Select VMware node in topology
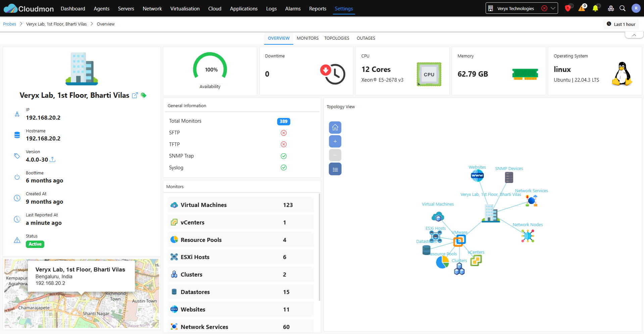This screenshot has height=334, width=644. pyautogui.click(x=459, y=240)
